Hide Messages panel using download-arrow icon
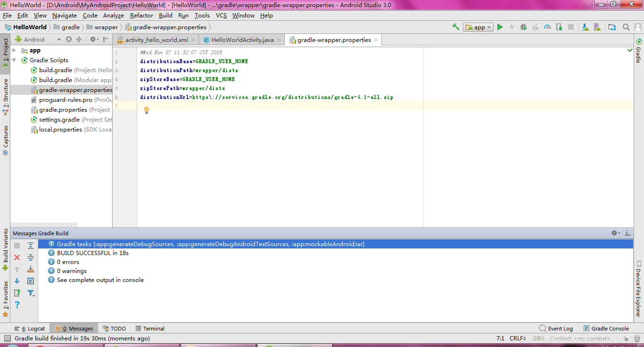Image resolution: width=644 pixels, height=347 pixels. (627, 233)
